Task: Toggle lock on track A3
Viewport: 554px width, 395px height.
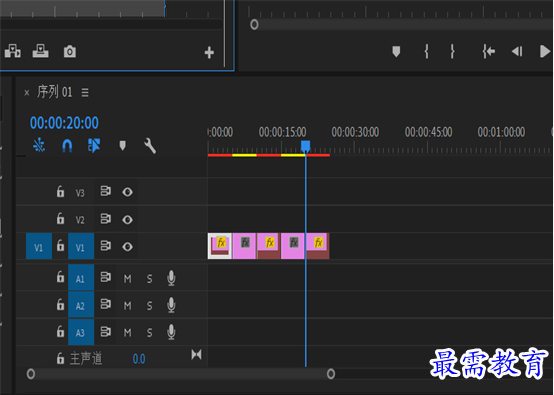Action: tap(60, 331)
